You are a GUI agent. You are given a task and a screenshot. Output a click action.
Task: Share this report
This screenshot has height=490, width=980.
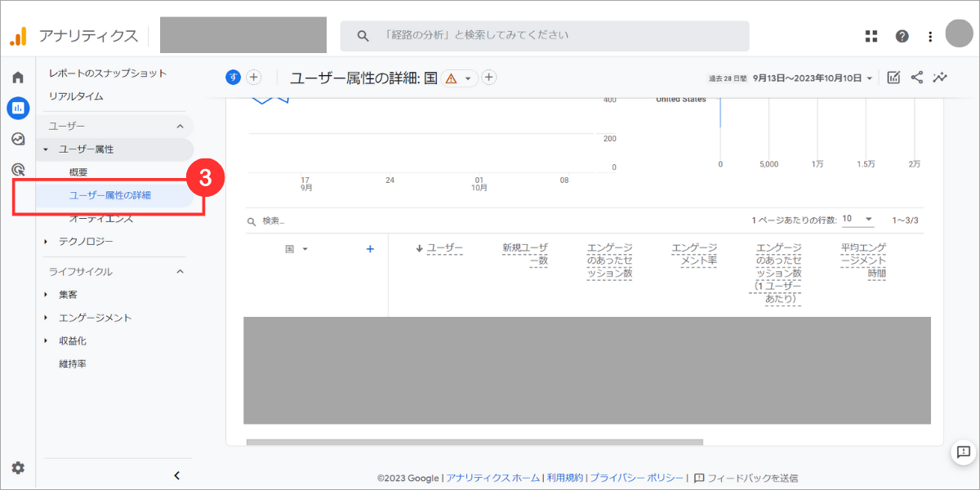pyautogui.click(x=917, y=78)
